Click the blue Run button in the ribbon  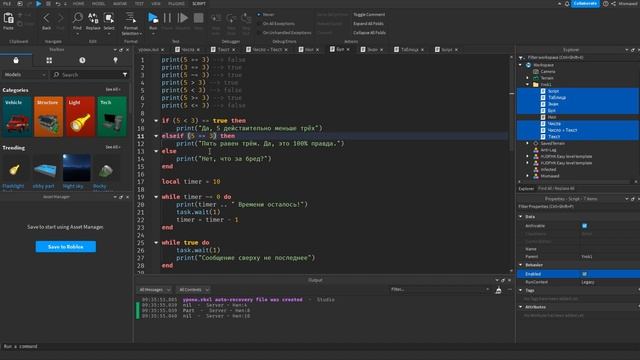pyautogui.click(x=153, y=18)
